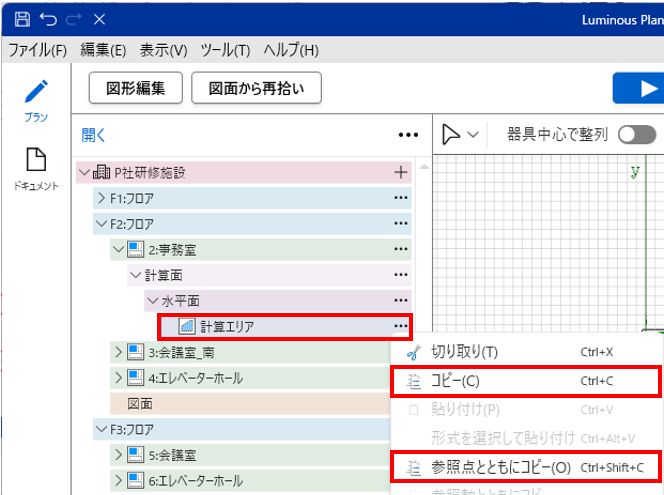Expand the F1:フロア tree node
Viewport: 664px width, 495px height.
click(x=100, y=198)
